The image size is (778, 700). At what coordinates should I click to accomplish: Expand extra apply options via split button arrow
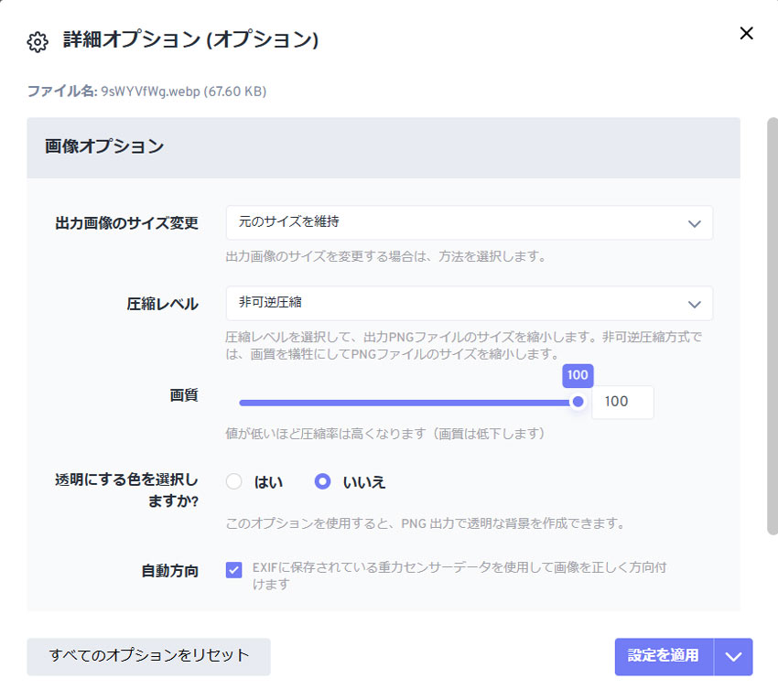click(x=735, y=656)
